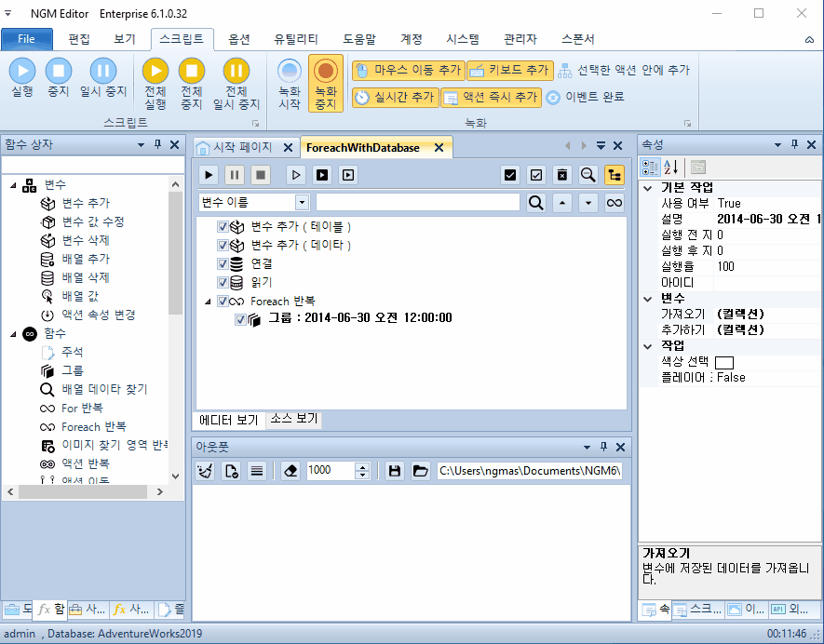Click the search magnifier button
The width and height of the screenshot is (824, 644).
(536, 202)
